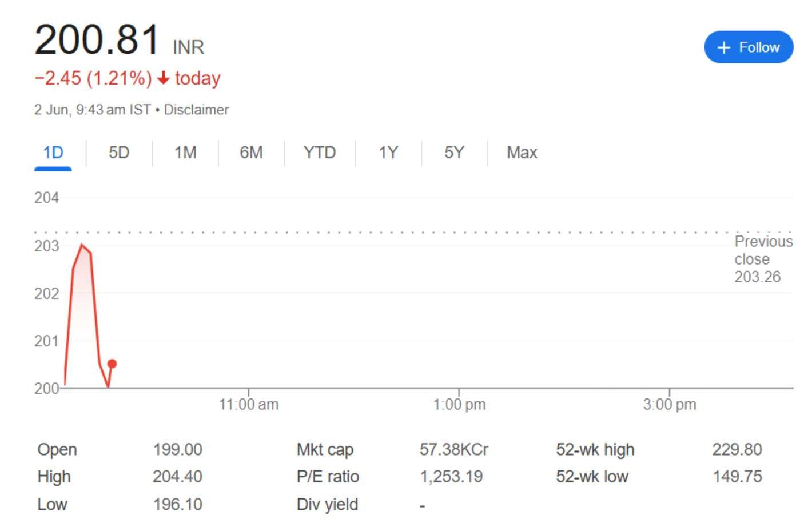This screenshot has width=812, height=531.
Task: Click the Mkt cap value 57.38KCr
Action: (x=453, y=450)
